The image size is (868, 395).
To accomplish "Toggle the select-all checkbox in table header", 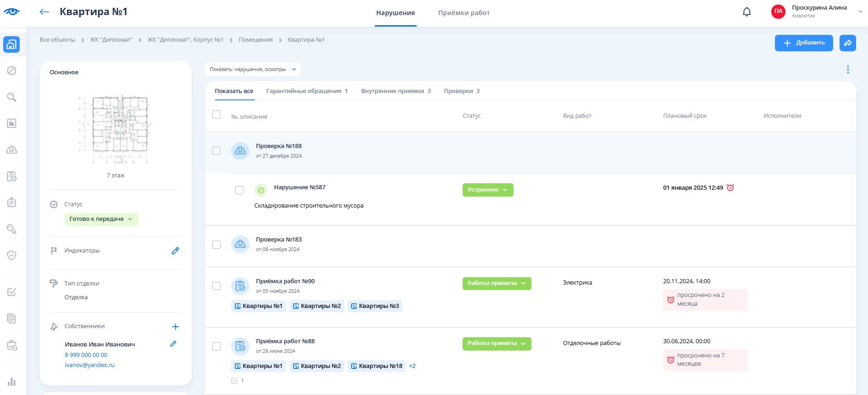I will point(216,115).
